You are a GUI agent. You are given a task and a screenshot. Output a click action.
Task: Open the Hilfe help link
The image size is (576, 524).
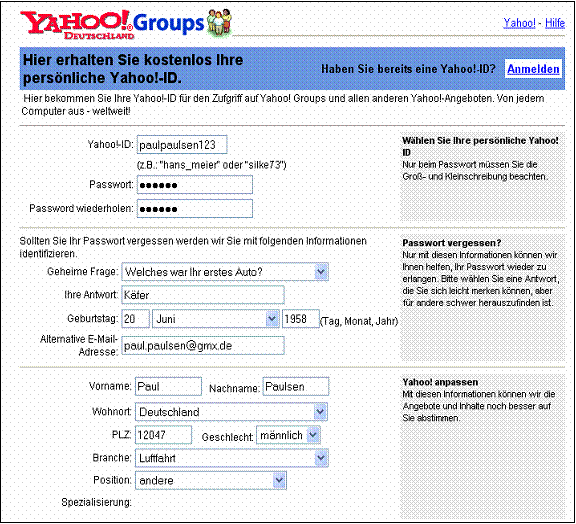point(555,23)
